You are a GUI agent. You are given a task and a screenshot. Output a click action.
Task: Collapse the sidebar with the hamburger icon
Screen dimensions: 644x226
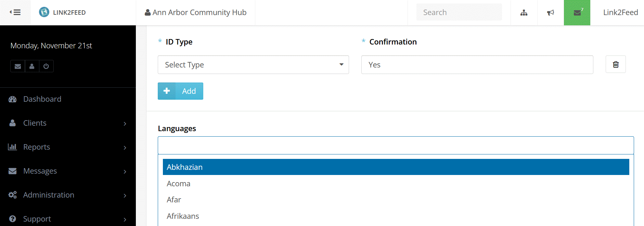click(x=15, y=12)
